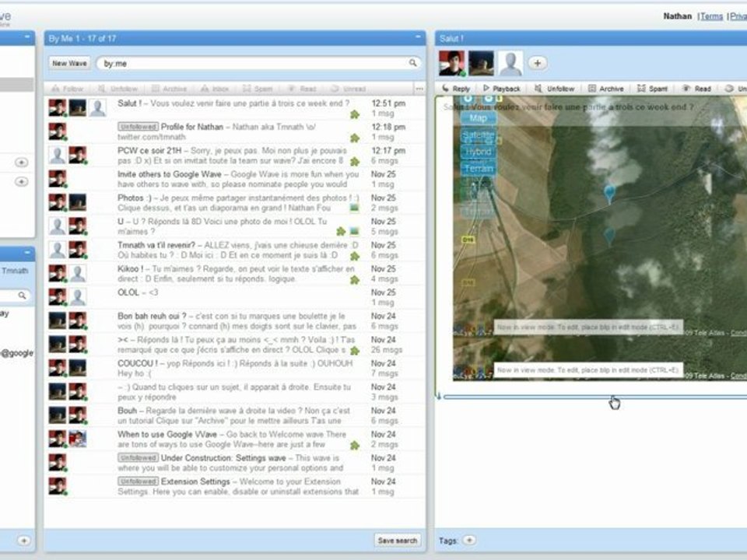This screenshot has height=560, width=747.
Task: Click Spam in the search panel toolbar
Action: click(258, 89)
